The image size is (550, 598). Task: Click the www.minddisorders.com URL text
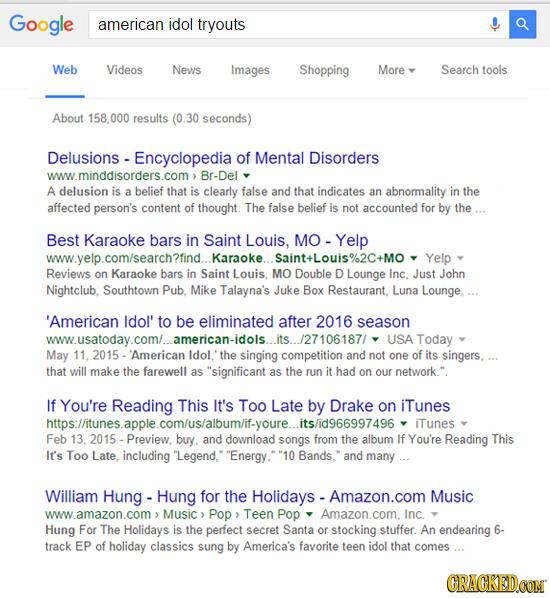coord(118,176)
